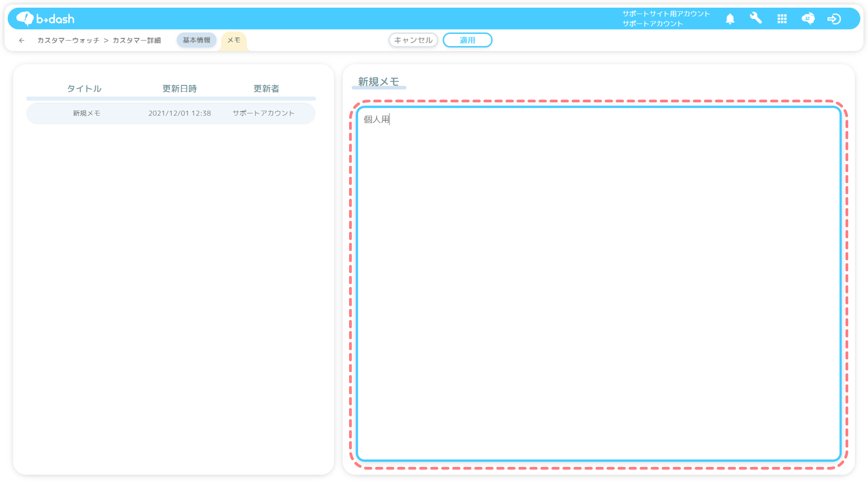
Task: Open the notifications bell
Action: coord(730,19)
